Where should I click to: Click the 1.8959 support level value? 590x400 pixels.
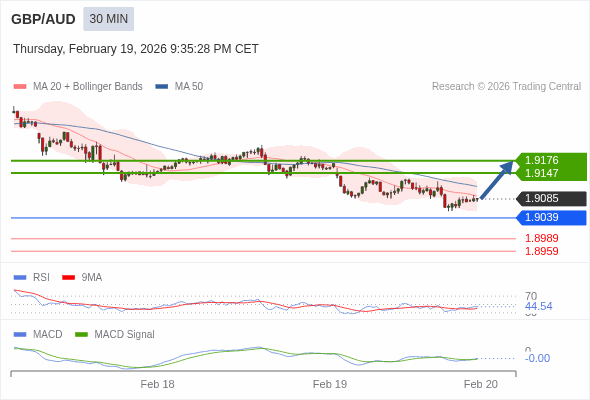tap(541, 251)
